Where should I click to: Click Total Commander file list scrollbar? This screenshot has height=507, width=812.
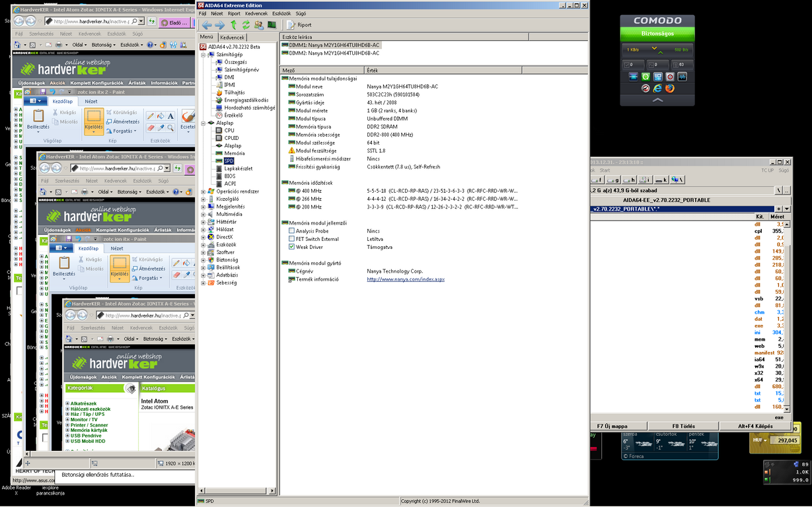(788, 317)
